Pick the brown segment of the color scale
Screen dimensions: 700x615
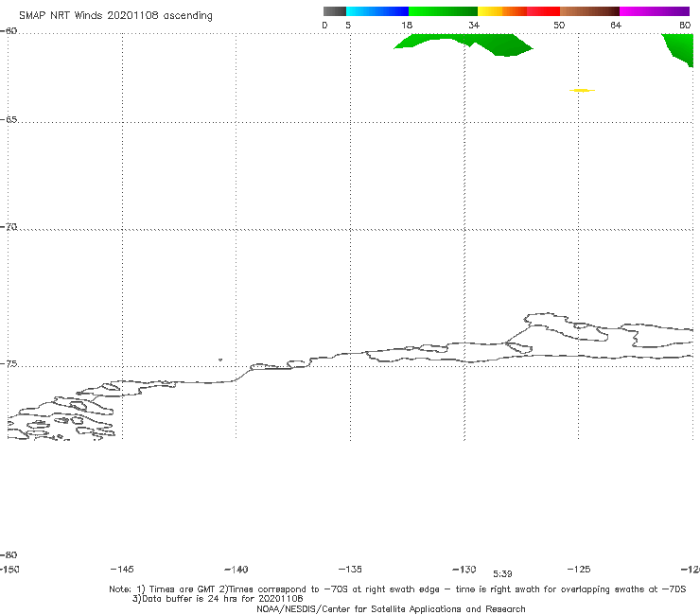(589, 11)
